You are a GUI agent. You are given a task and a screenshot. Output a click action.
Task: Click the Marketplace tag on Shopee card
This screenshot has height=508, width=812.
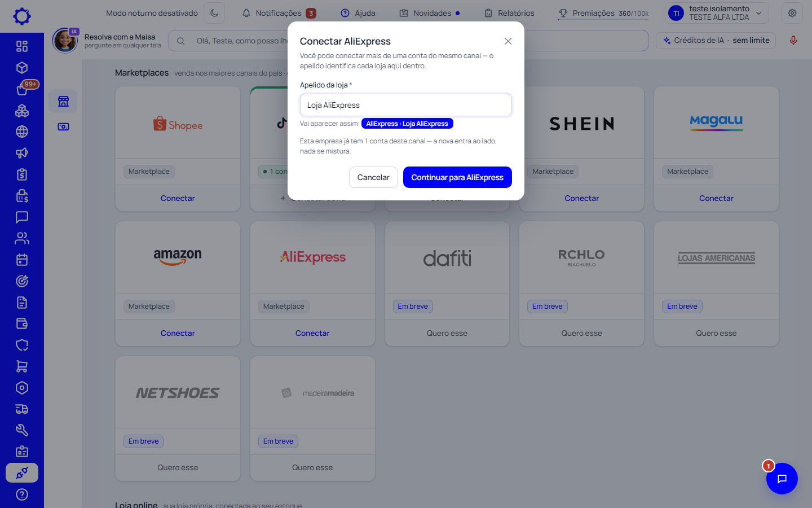pos(149,172)
